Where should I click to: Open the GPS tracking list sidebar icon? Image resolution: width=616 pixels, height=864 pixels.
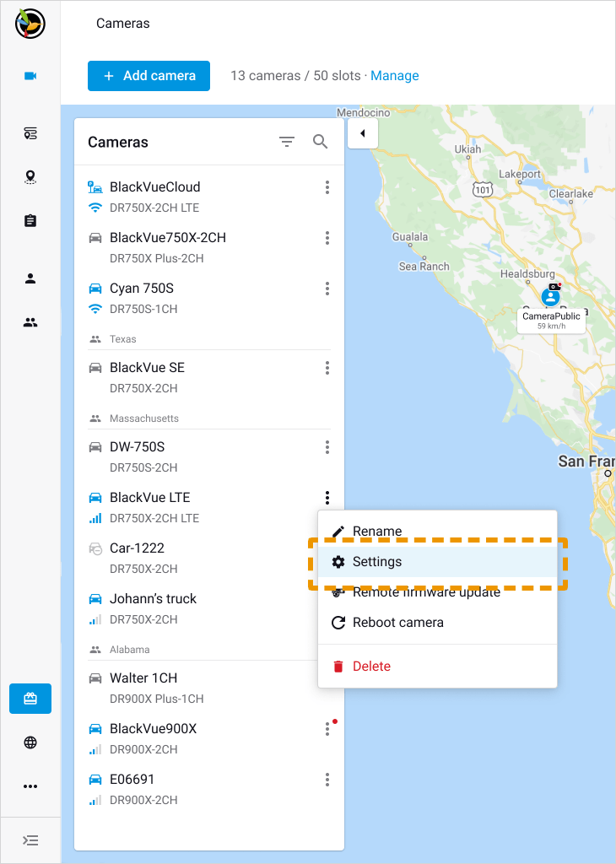click(30, 133)
